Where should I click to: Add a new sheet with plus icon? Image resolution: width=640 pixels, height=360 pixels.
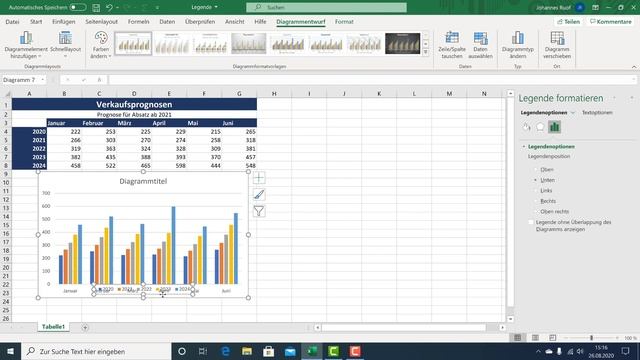pyautogui.click(x=85, y=327)
